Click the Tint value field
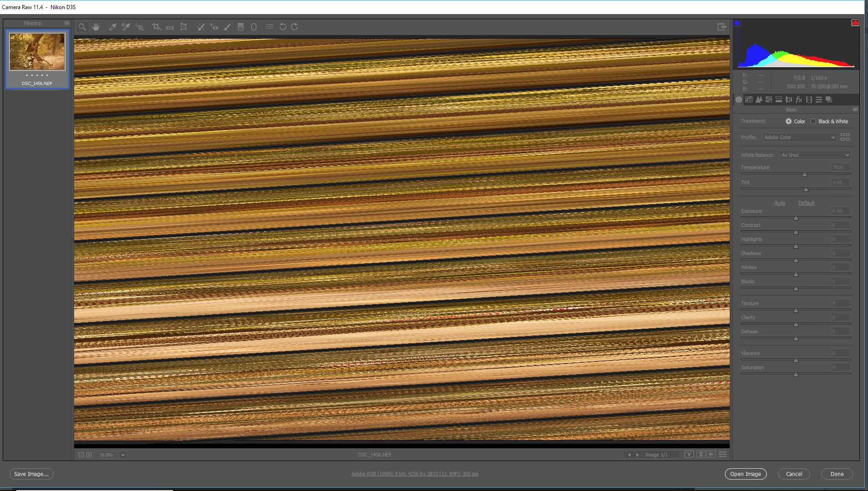The width and height of the screenshot is (868, 491). coord(840,182)
